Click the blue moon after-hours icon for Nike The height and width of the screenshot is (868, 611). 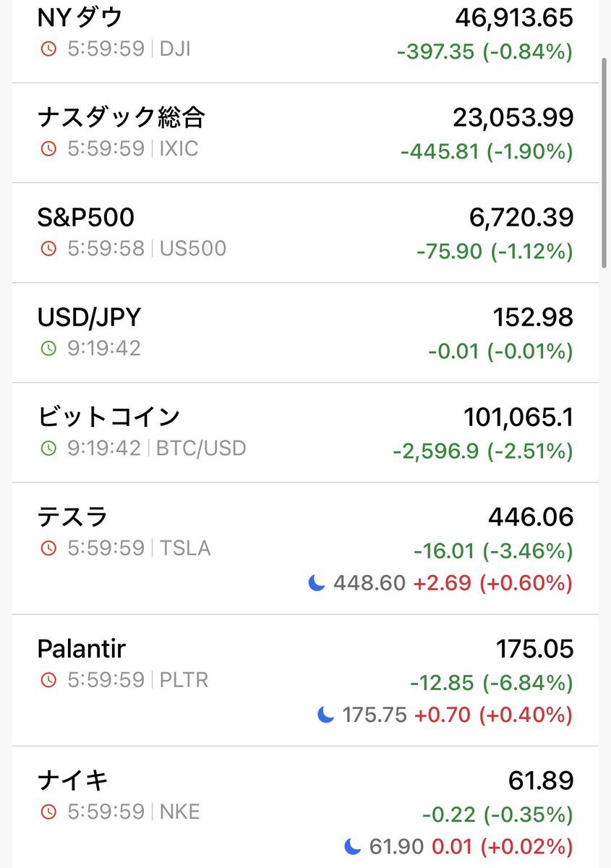coord(352,846)
